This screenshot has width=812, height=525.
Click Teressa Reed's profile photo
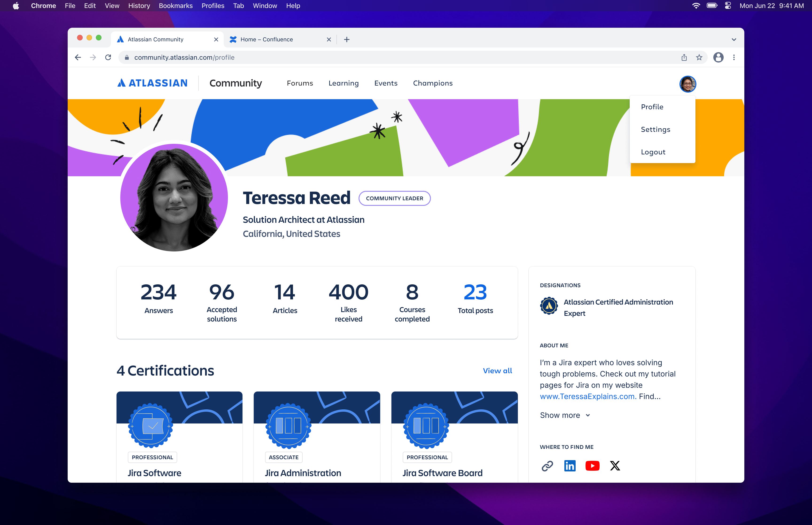tap(174, 198)
